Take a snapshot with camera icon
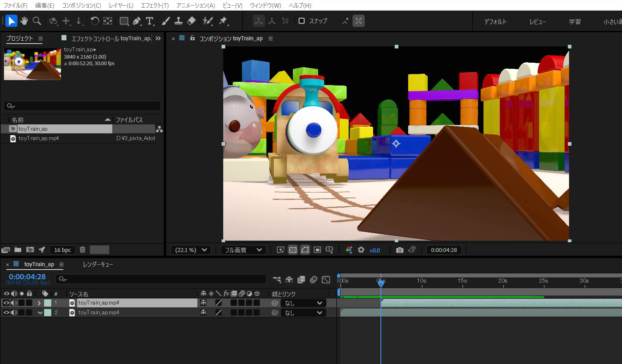The width and height of the screenshot is (622, 364). click(x=400, y=250)
